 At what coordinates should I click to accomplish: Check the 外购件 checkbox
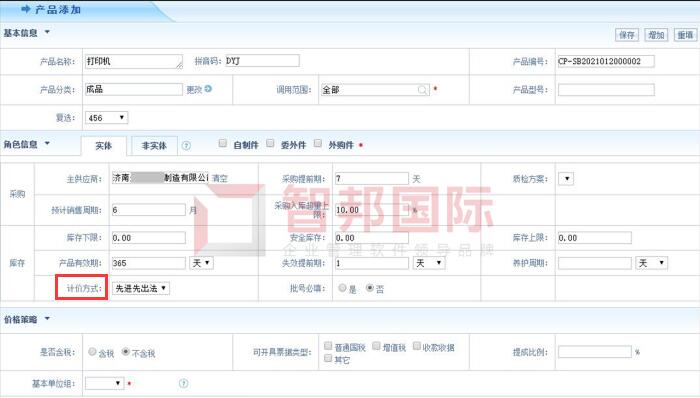(317, 143)
